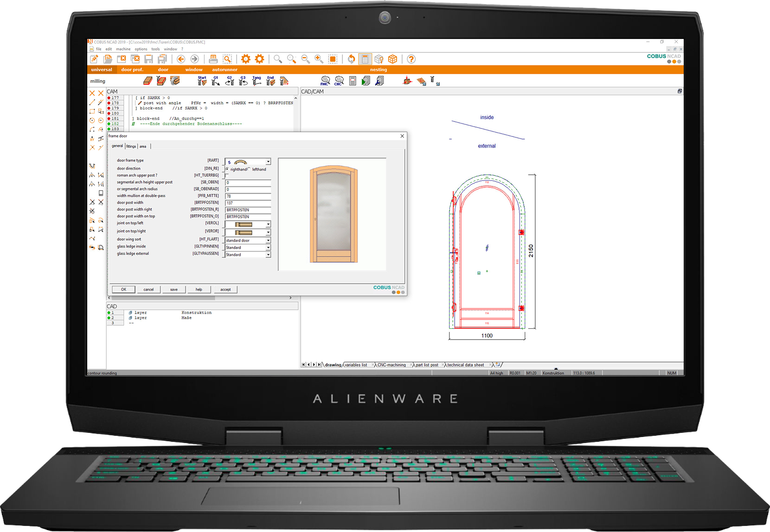Click the CNC speech bubble icon
770x532 pixels.
pyautogui.click(x=339, y=81)
